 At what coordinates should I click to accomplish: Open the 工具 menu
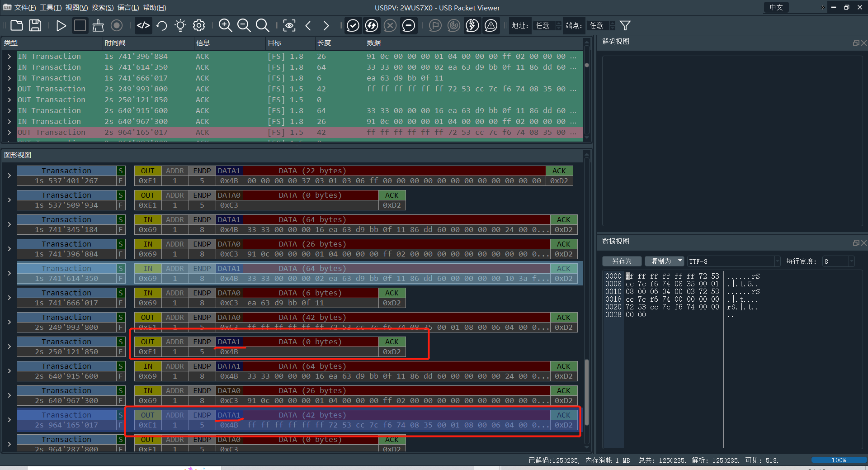click(x=50, y=8)
